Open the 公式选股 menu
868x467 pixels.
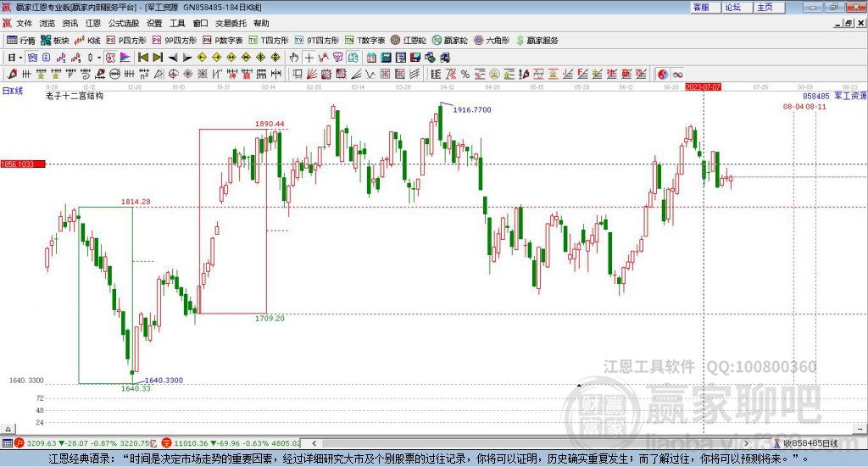pos(124,23)
